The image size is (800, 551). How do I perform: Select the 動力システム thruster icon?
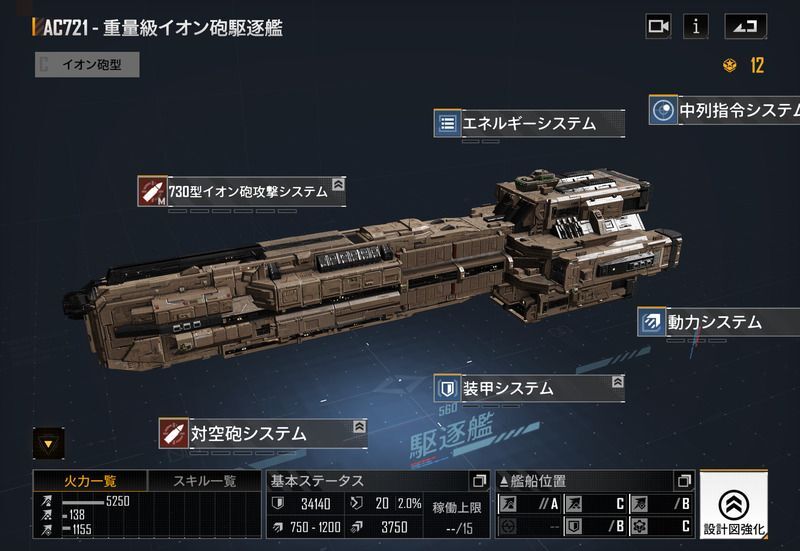652,321
